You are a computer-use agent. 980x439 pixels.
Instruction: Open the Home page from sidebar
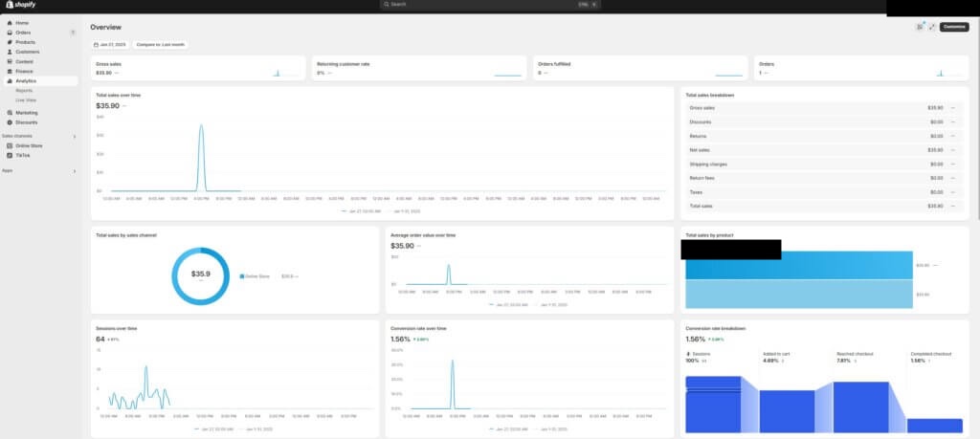[x=22, y=22]
